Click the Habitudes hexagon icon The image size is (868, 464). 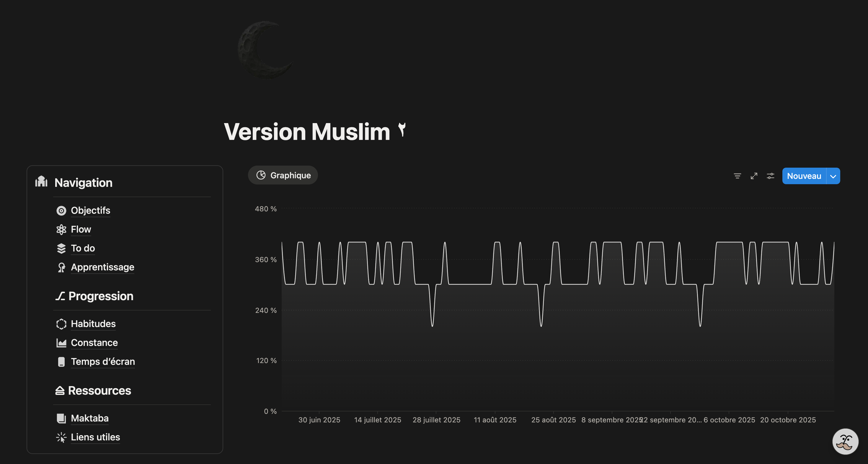tap(61, 324)
